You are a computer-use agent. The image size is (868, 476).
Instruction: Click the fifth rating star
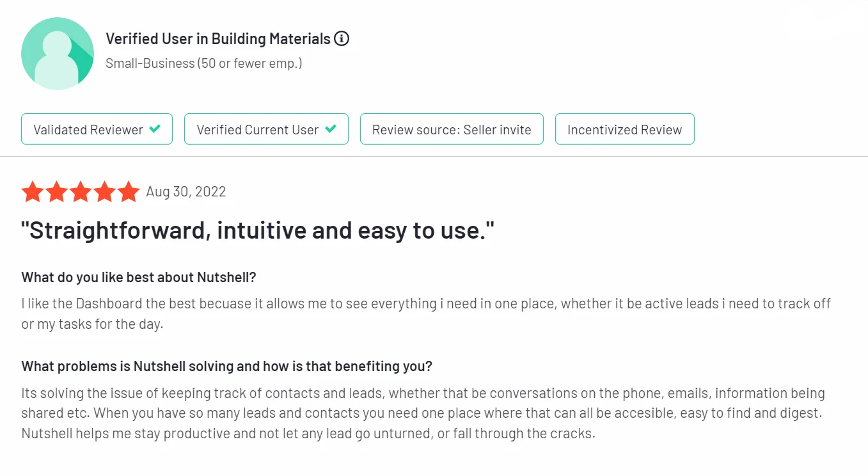(129, 192)
